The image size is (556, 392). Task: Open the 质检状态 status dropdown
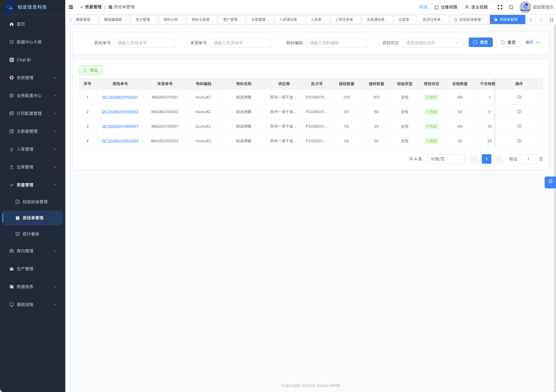pos(432,43)
